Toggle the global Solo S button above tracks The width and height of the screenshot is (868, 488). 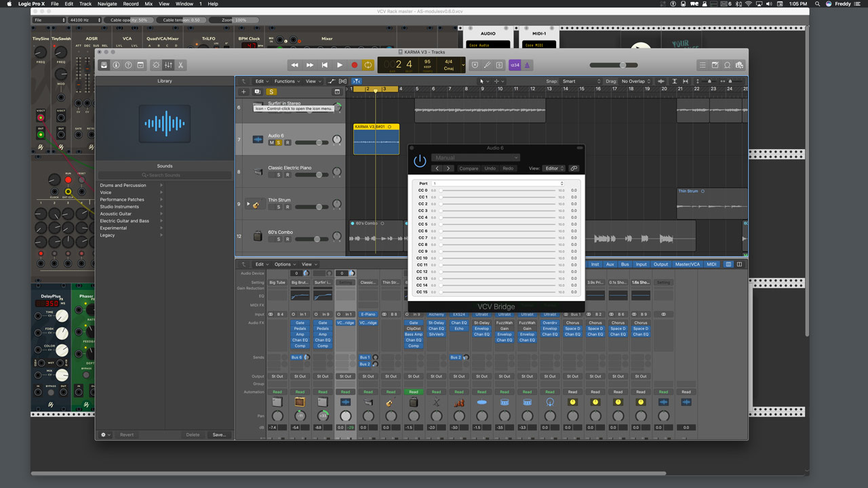(x=271, y=91)
